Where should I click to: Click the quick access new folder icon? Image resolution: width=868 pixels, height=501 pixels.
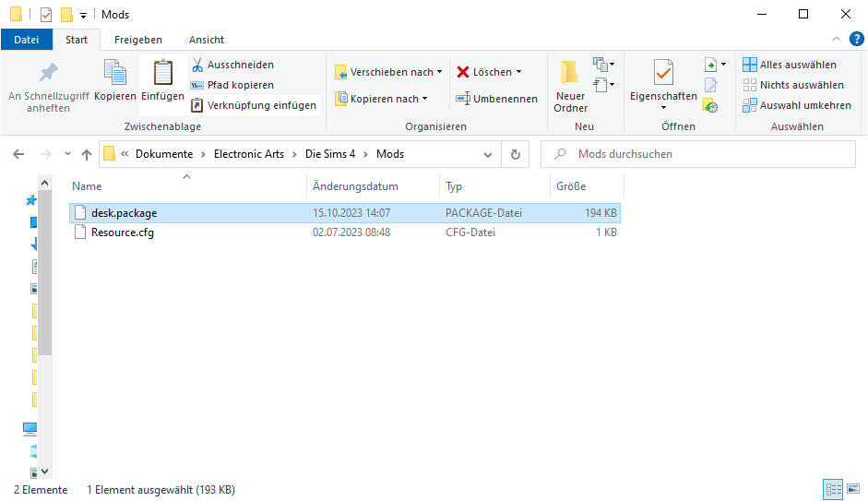(67, 15)
